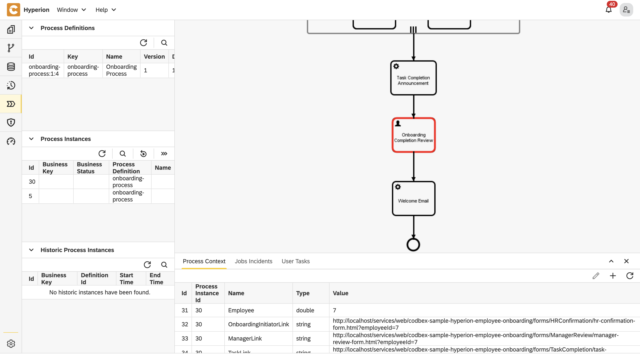This screenshot has height=364, width=640.
Task: Switch to the Jobs Incidents tab
Action: 254,261
